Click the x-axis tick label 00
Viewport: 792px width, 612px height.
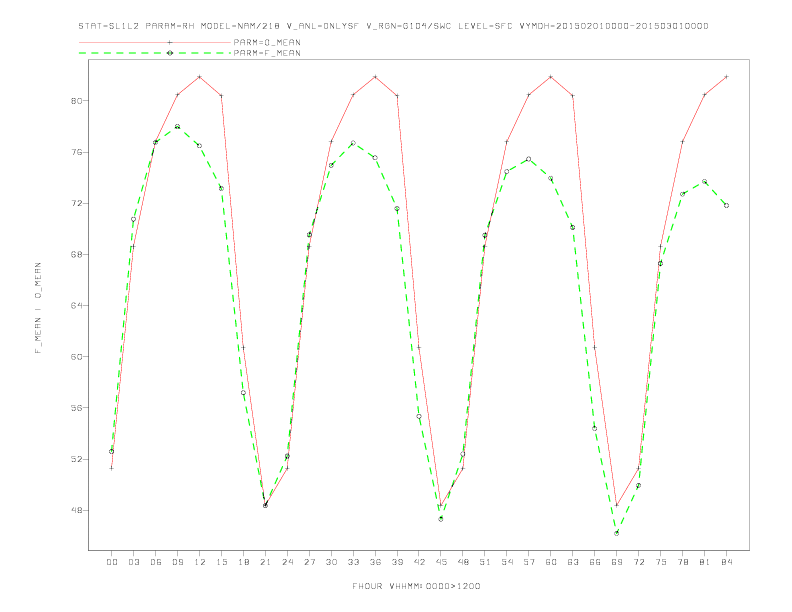(x=112, y=562)
